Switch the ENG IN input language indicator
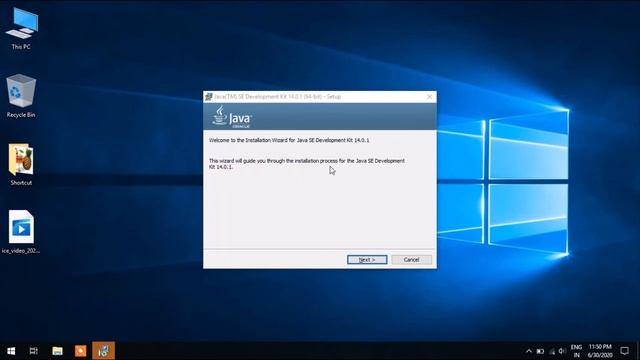The image size is (640, 360). [576, 351]
